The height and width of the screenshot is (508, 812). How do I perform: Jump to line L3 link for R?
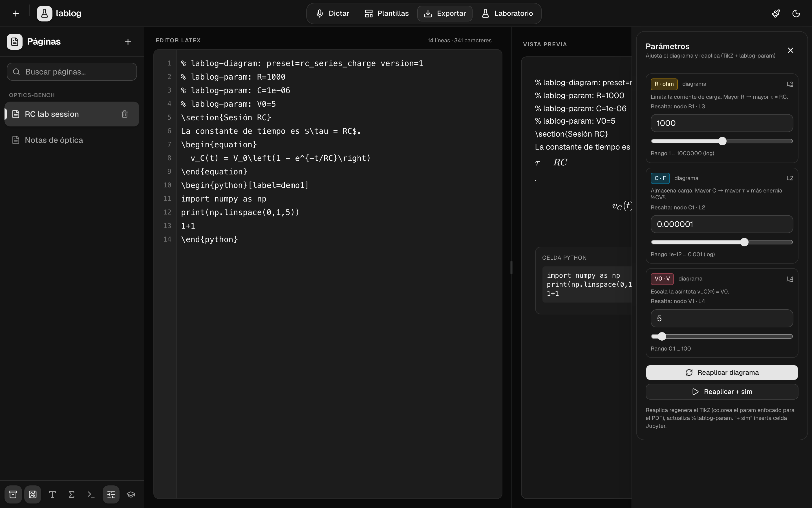(x=790, y=84)
